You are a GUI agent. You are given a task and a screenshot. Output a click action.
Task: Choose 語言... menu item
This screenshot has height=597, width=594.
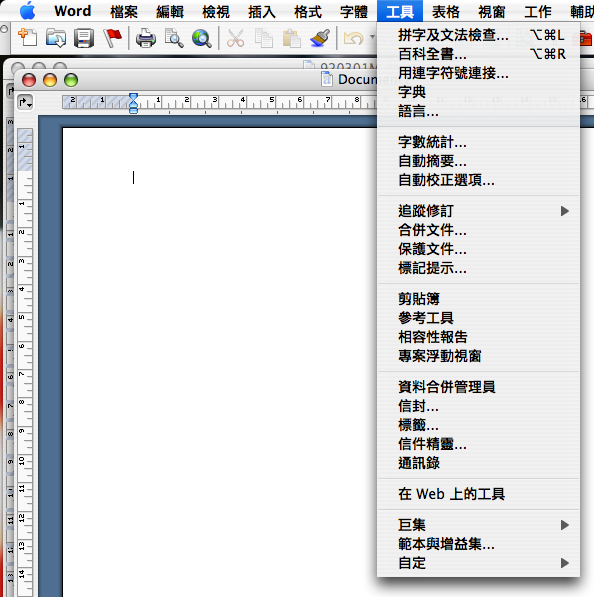[478, 111]
